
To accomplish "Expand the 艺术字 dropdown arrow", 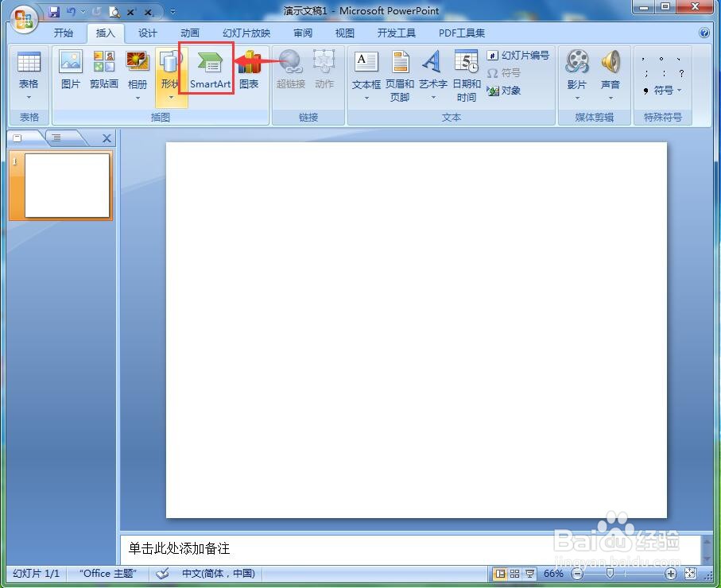I will (x=433, y=98).
